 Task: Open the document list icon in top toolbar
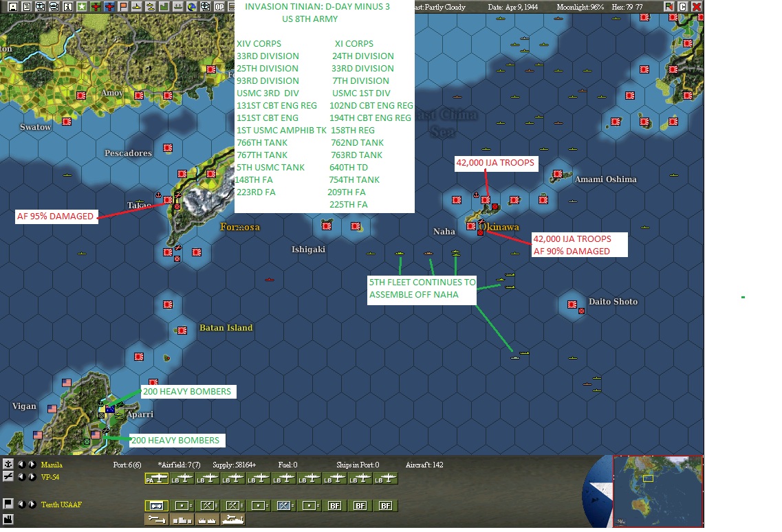pyautogui.click(x=27, y=7)
